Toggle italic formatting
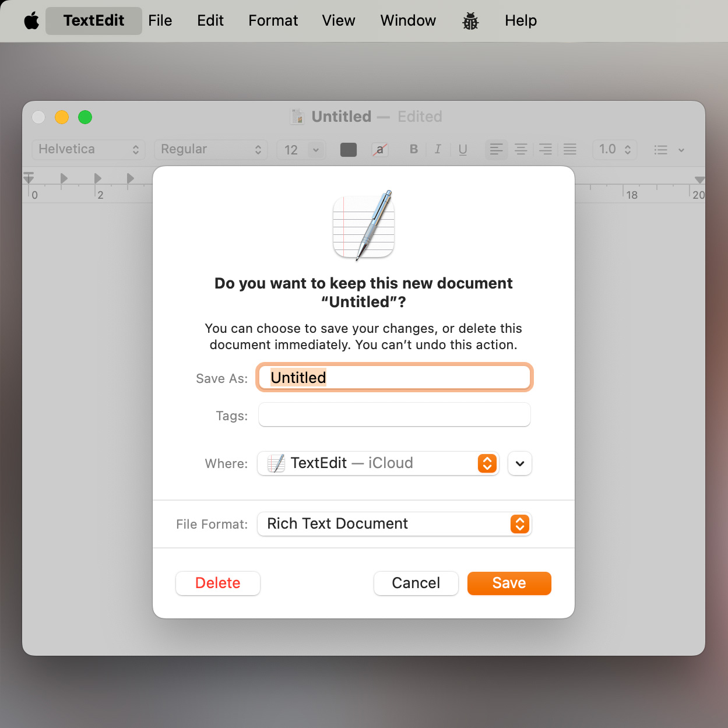728x728 pixels. 438,149
